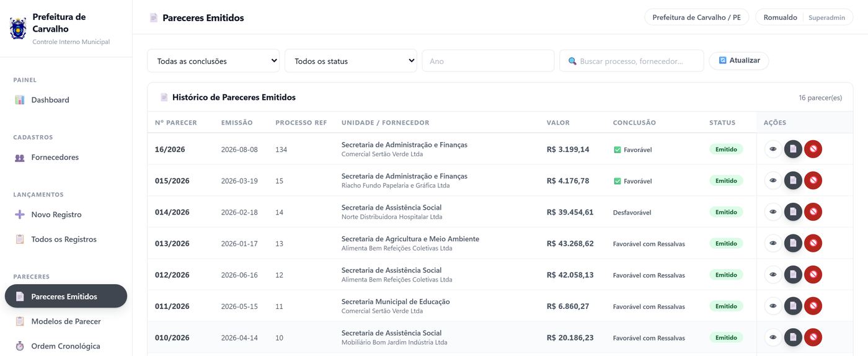Click the CONCLUSÃO column header
Viewport: 868px width, 356px height.
(x=634, y=123)
